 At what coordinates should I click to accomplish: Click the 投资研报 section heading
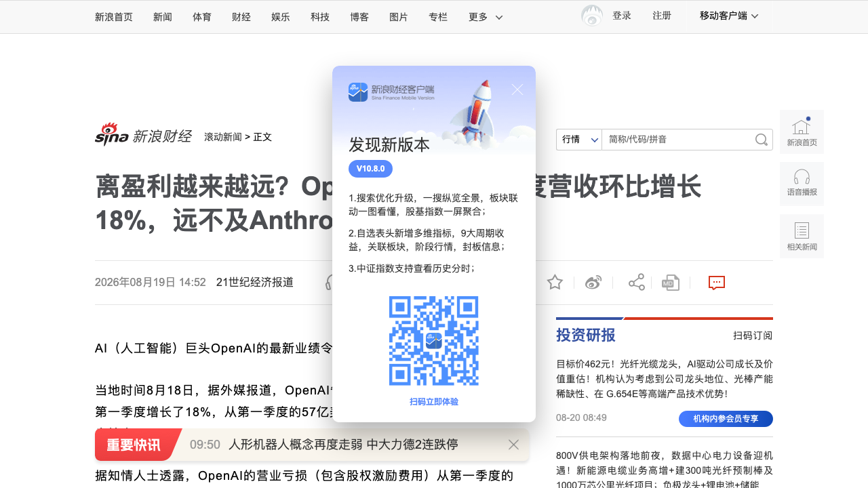(x=586, y=335)
